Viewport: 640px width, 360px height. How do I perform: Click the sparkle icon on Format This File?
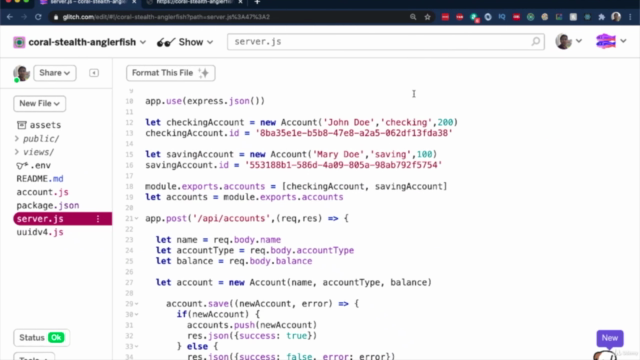(x=204, y=73)
